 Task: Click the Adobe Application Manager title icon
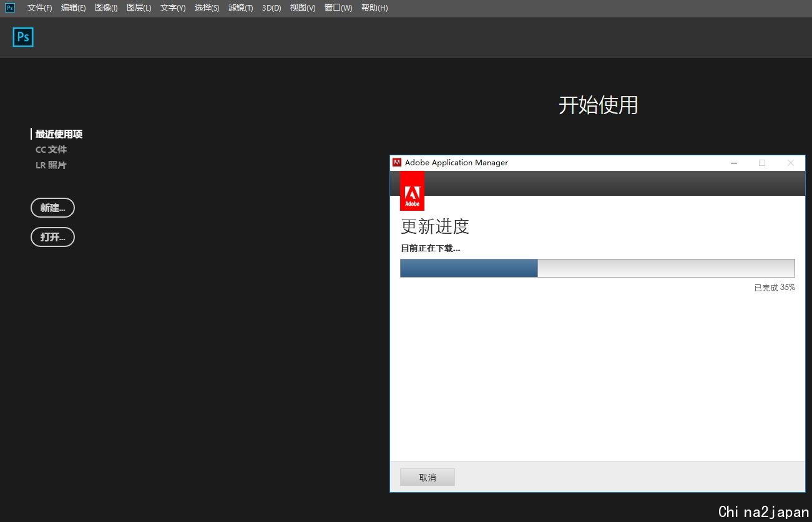coord(396,163)
